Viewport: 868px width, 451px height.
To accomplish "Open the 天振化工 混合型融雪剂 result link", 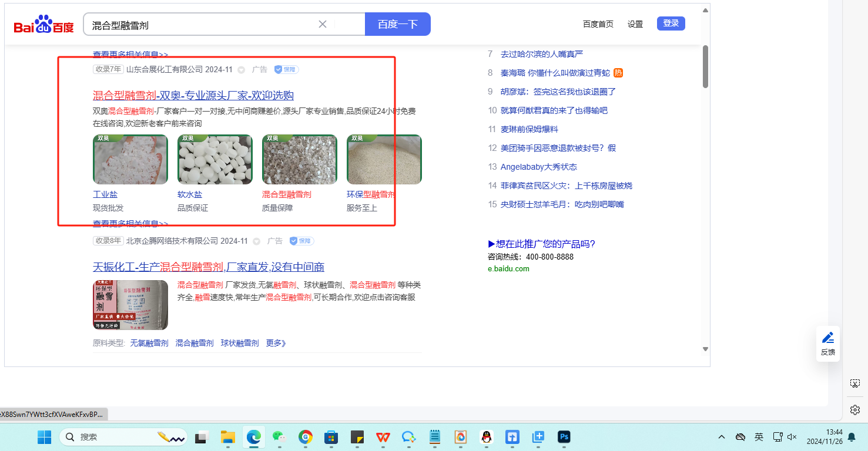I will 209,267.
